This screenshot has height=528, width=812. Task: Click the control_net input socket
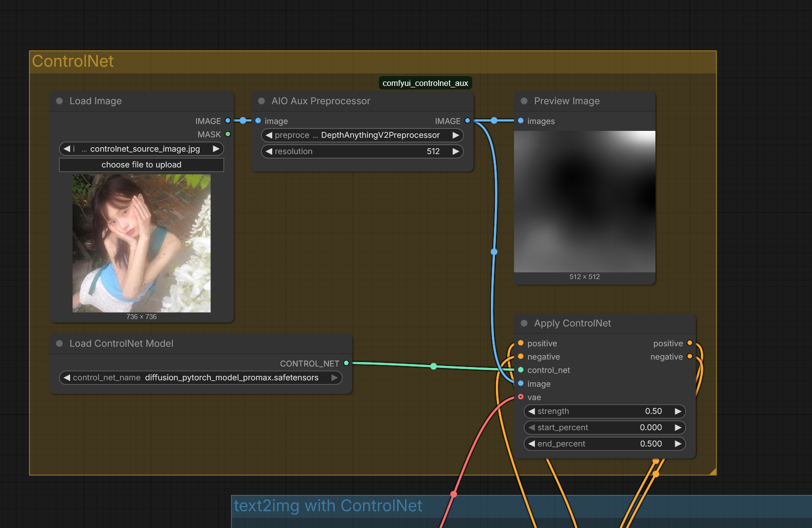click(521, 369)
